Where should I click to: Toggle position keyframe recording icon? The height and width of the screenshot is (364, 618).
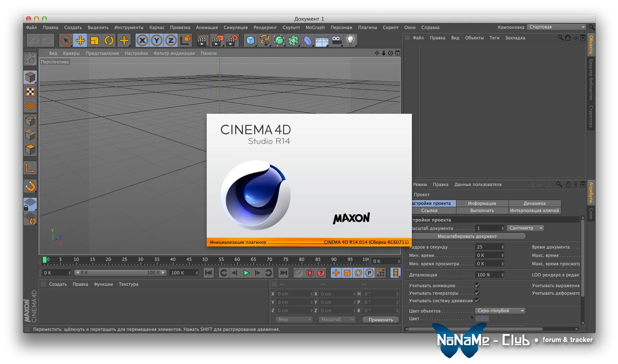click(336, 273)
